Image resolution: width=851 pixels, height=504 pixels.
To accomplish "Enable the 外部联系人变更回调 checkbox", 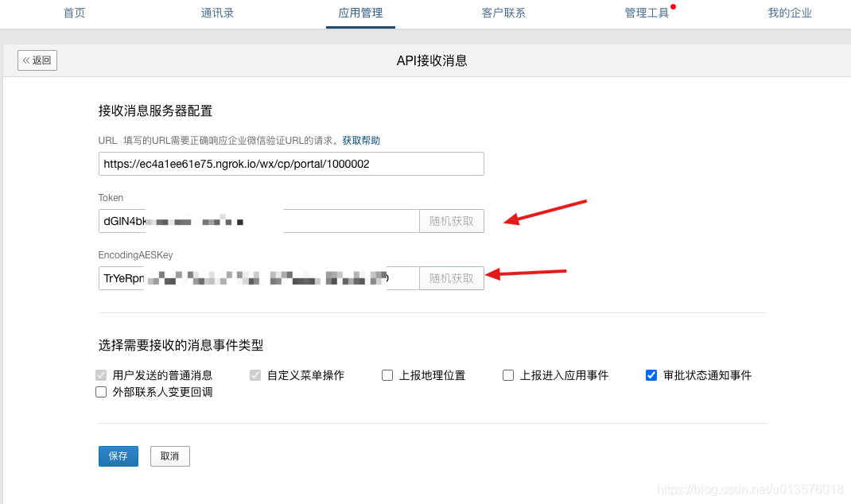I will (x=101, y=391).
